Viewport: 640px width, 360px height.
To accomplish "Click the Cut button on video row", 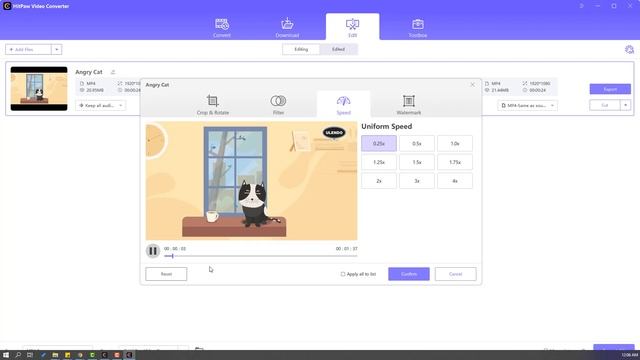I will pyautogui.click(x=604, y=105).
